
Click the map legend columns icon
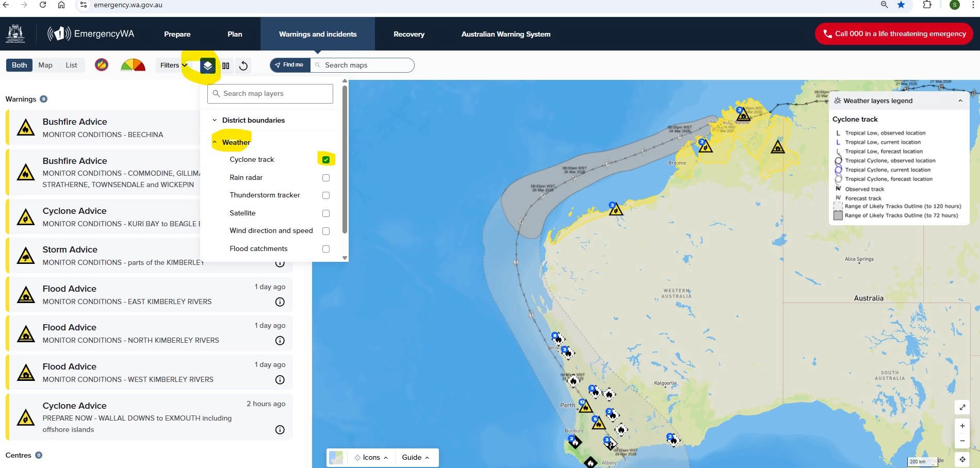pyautogui.click(x=226, y=65)
